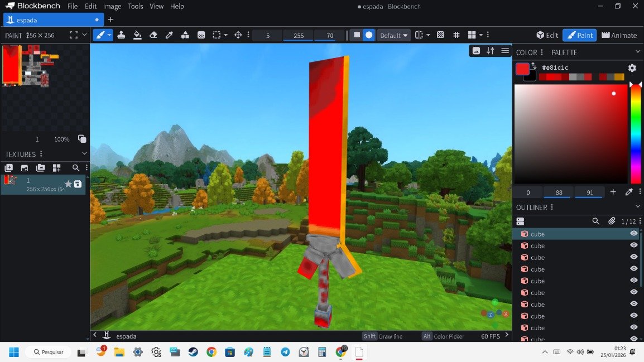Image resolution: width=644 pixels, height=362 pixels.
Task: Click the outliner paperclip toggle icon
Action: [x=612, y=221]
